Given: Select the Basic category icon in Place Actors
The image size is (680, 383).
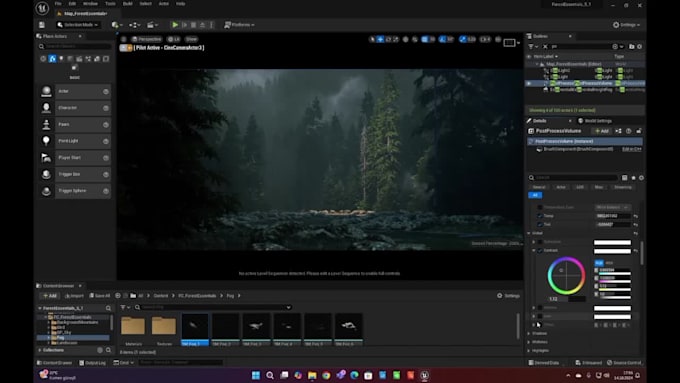Looking at the screenshot, I should (x=52, y=59).
